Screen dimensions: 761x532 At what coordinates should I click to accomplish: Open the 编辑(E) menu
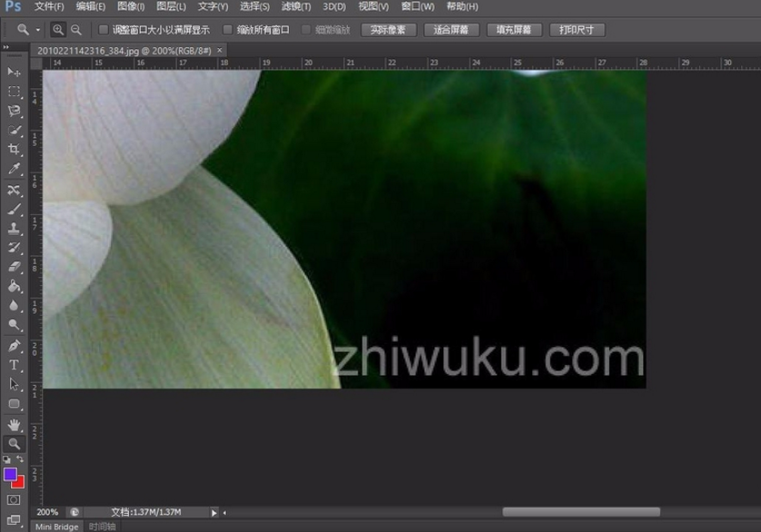(x=91, y=6)
